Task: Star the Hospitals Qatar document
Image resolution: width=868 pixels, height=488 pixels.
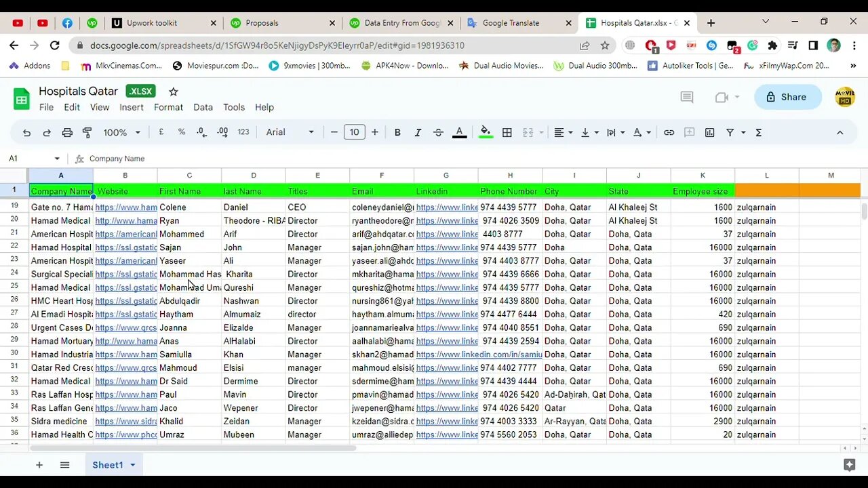Action: pos(174,91)
